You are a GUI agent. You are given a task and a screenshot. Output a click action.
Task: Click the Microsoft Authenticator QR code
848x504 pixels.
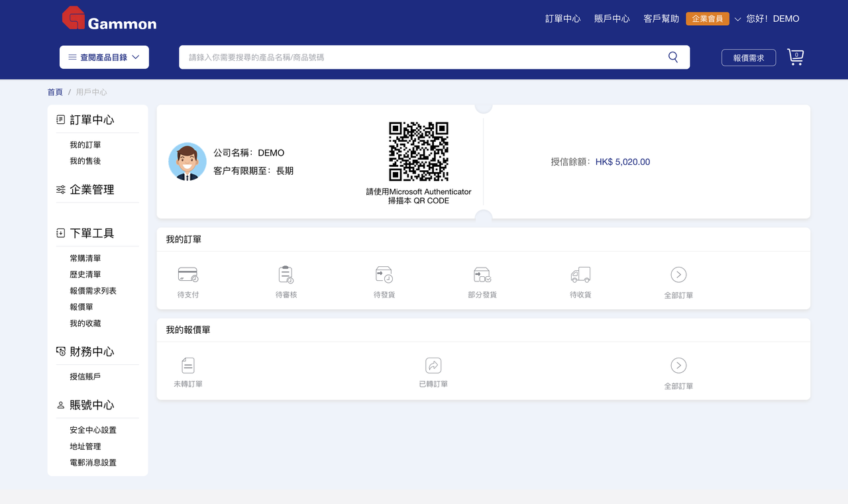click(x=419, y=152)
